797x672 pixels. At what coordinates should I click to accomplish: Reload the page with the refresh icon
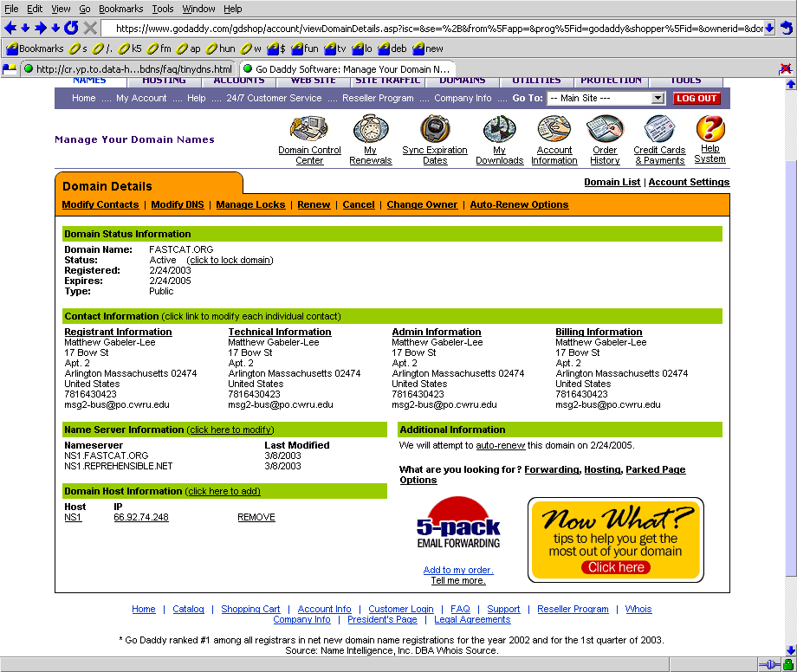71,28
